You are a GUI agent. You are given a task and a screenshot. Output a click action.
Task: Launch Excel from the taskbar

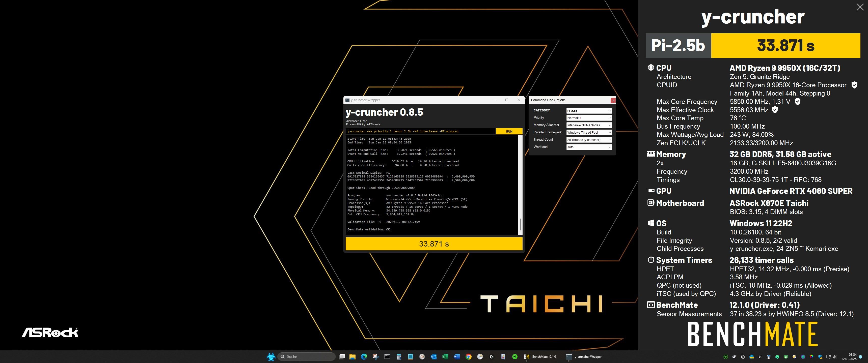pyautogui.click(x=445, y=357)
